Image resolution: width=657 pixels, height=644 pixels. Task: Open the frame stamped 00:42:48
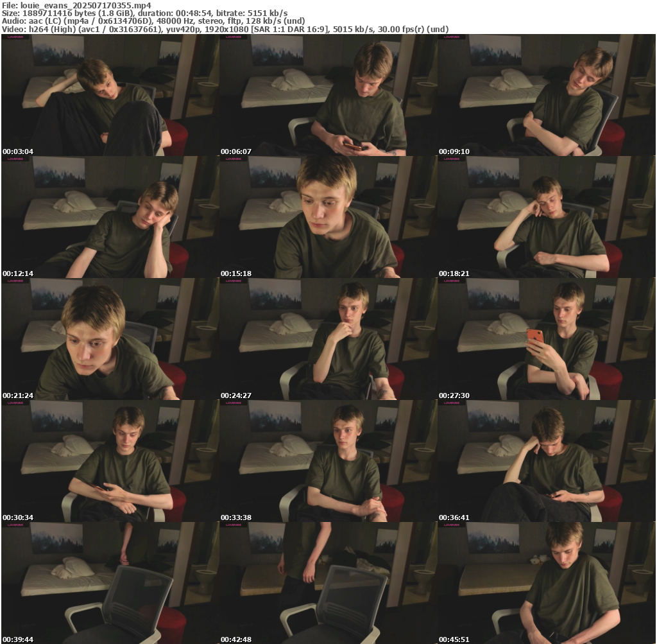click(x=328, y=583)
